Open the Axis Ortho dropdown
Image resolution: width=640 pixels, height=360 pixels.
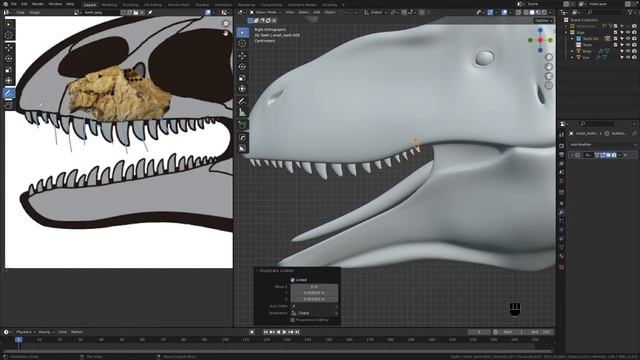click(x=314, y=306)
